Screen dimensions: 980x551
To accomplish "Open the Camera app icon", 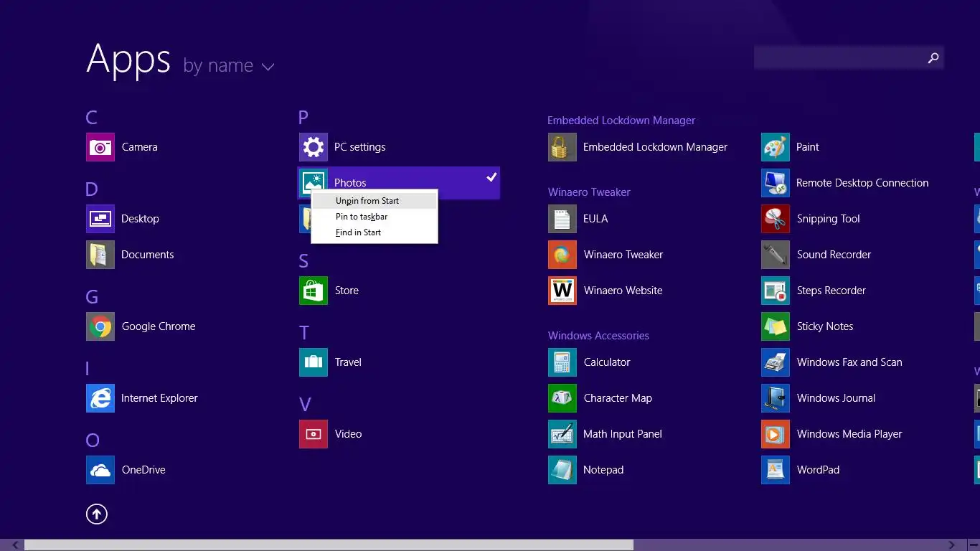I will [x=100, y=147].
